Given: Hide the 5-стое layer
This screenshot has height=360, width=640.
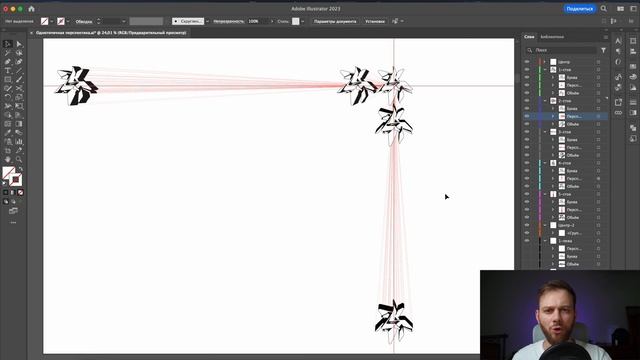Looking at the screenshot, I should click(x=527, y=194).
